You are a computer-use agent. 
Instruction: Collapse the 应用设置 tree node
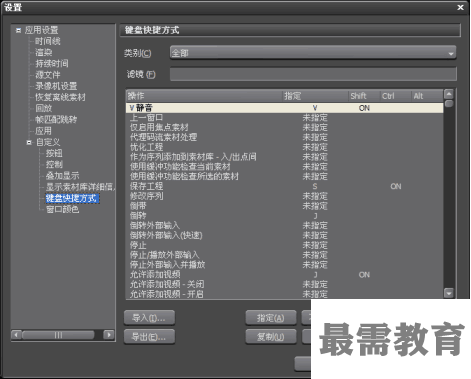point(19,30)
